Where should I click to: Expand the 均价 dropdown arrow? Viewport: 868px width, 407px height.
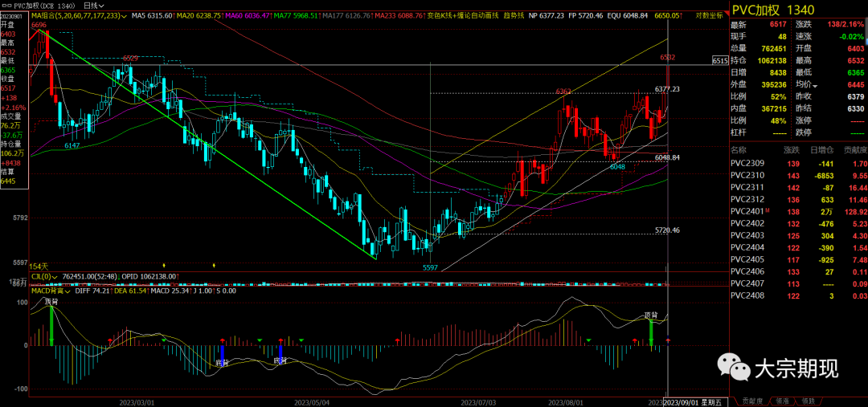(815, 86)
